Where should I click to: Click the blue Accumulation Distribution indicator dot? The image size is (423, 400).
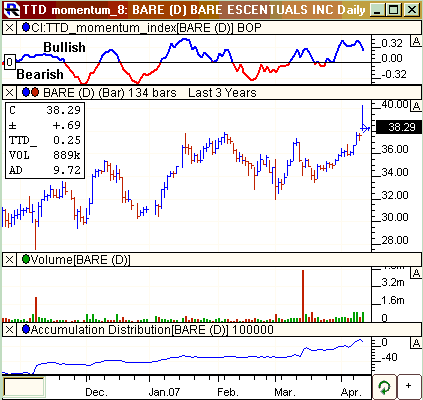click(x=26, y=330)
